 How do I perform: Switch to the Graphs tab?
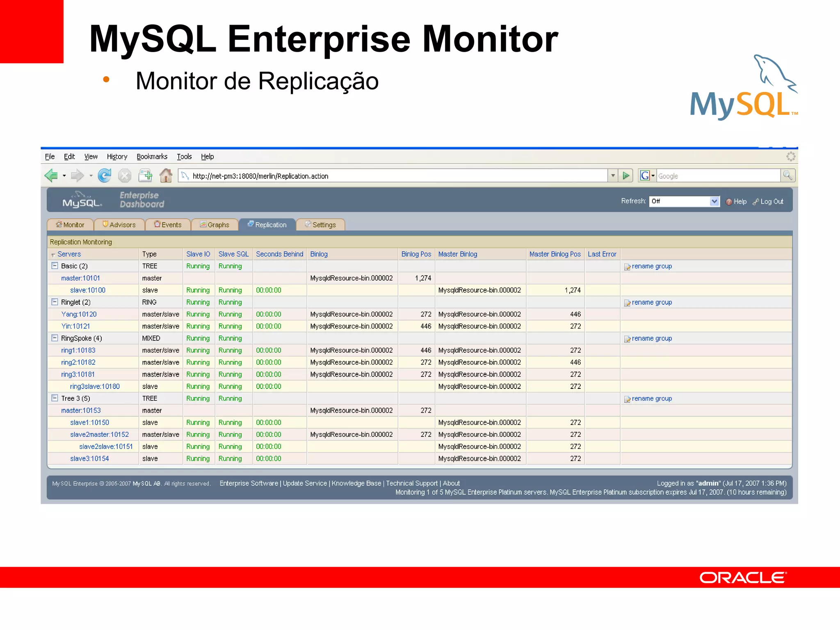coord(215,225)
